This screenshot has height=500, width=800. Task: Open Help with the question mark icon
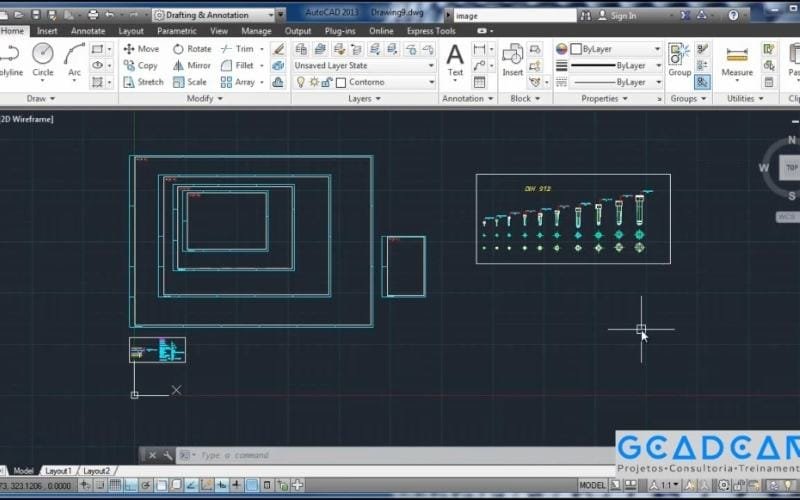733,15
